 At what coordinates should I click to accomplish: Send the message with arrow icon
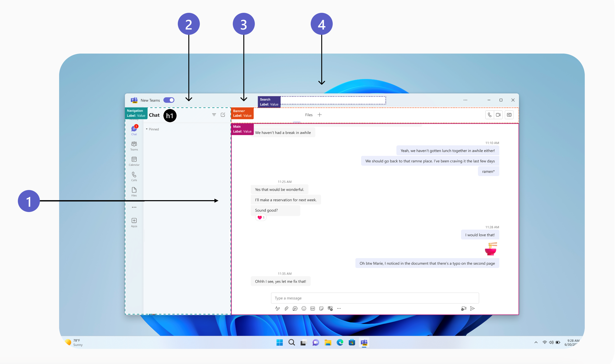click(472, 309)
